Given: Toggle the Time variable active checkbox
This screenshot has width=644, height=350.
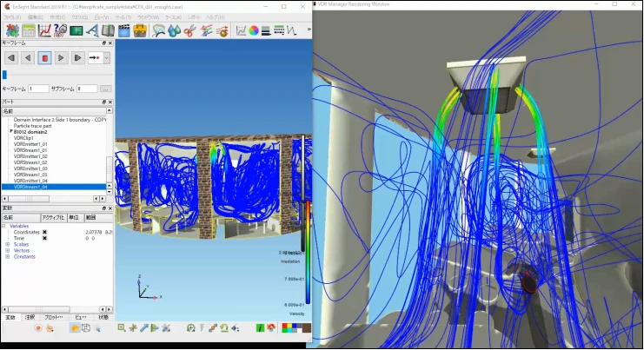Looking at the screenshot, I should click(45, 238).
